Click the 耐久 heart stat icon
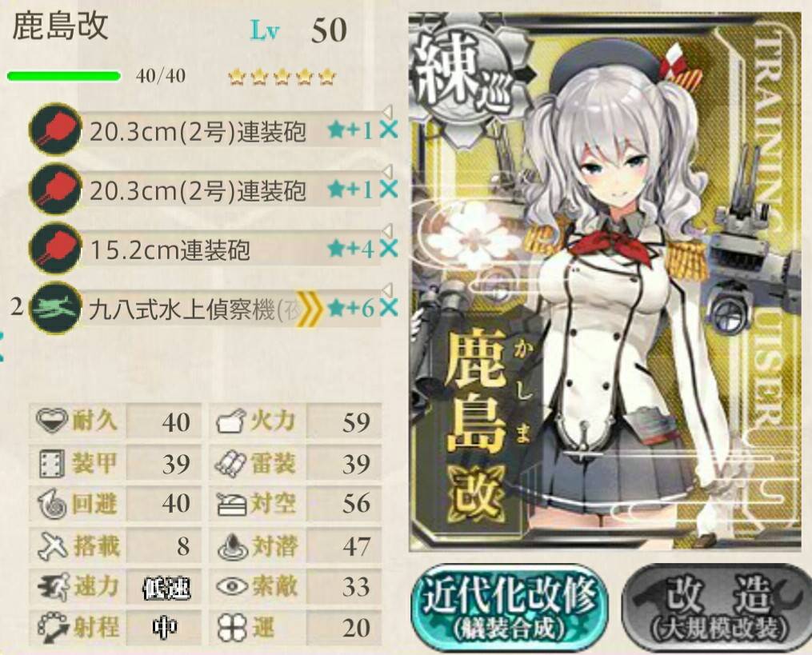Screen dimensions: 812x655 point(52,421)
